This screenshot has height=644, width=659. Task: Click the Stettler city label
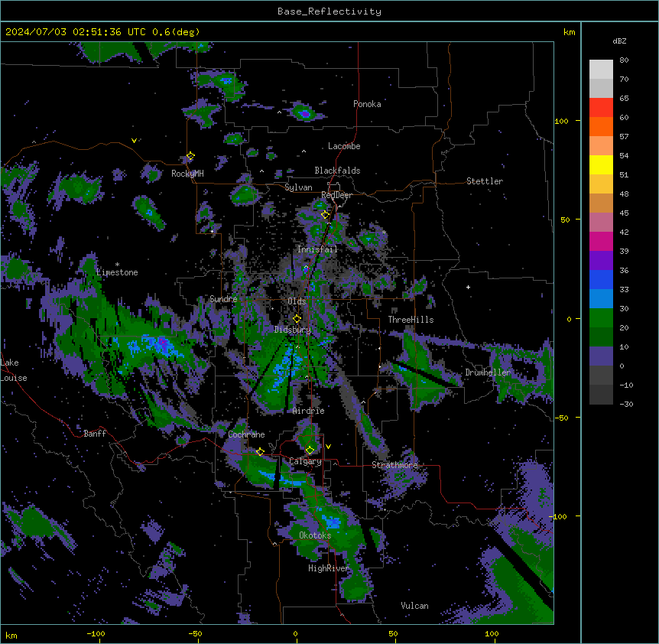click(485, 181)
